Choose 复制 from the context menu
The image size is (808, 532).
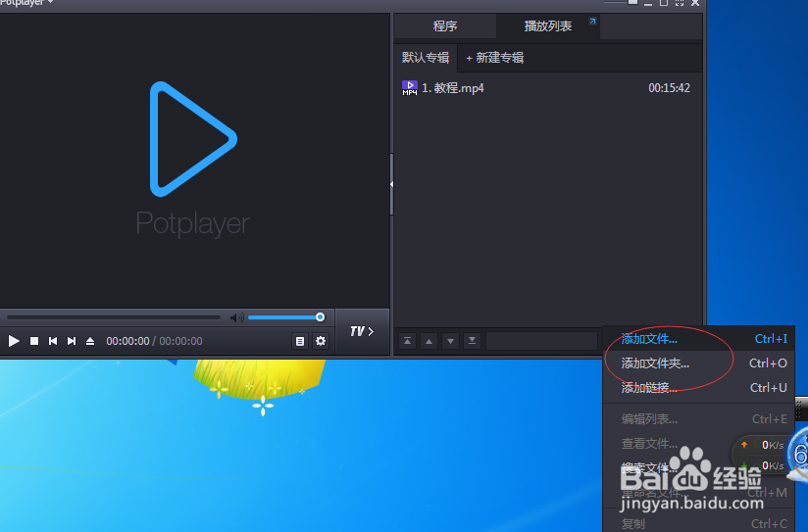coord(699,523)
